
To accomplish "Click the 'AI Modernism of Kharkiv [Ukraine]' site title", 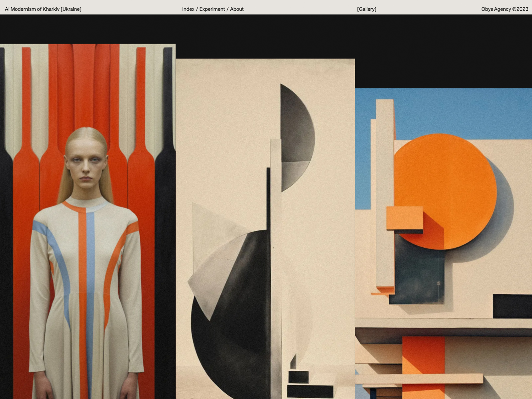I will tap(43, 9).
